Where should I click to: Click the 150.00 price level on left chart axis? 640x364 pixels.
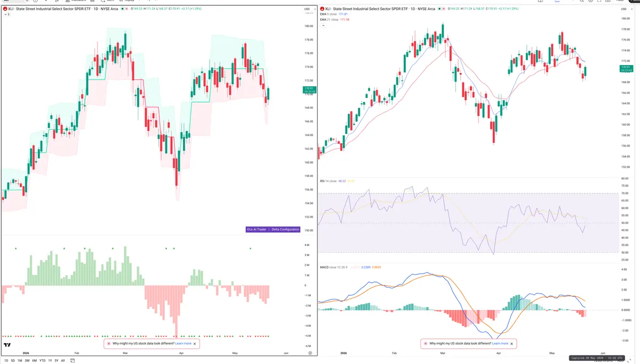coord(309,230)
